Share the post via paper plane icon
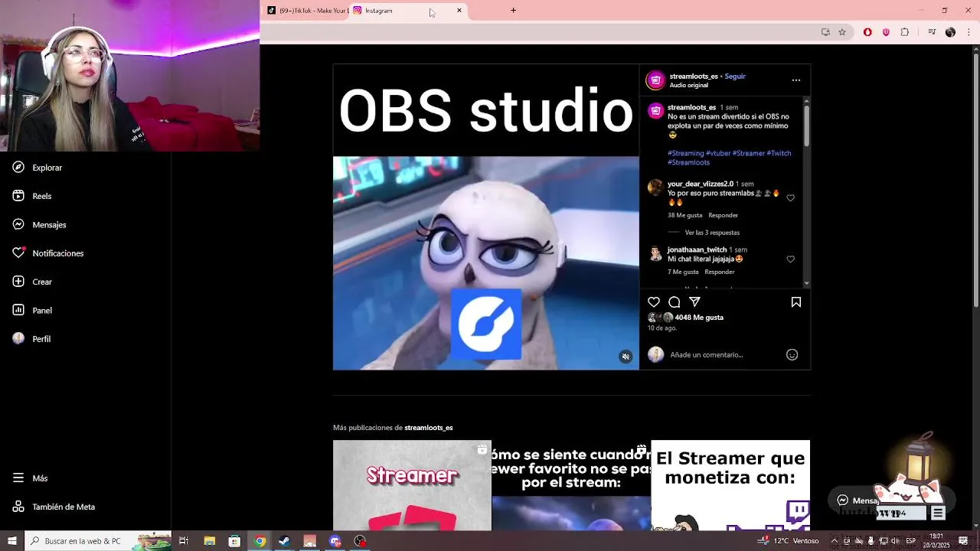The height and width of the screenshot is (551, 980). [694, 302]
